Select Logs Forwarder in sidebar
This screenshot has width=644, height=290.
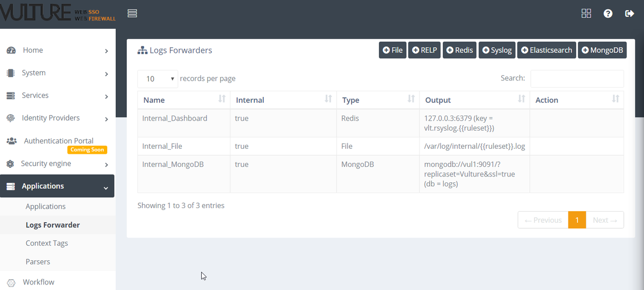(53, 225)
